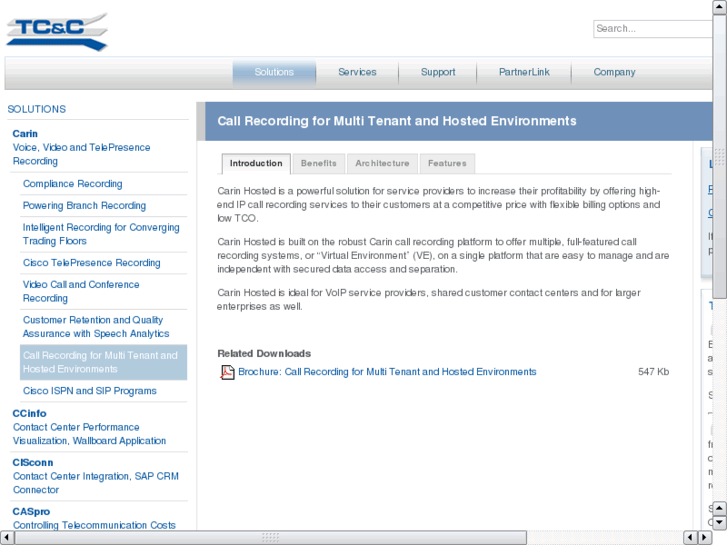Click the 547 Kb file size text
Viewport: 727px width, 545px height.
pos(653,372)
